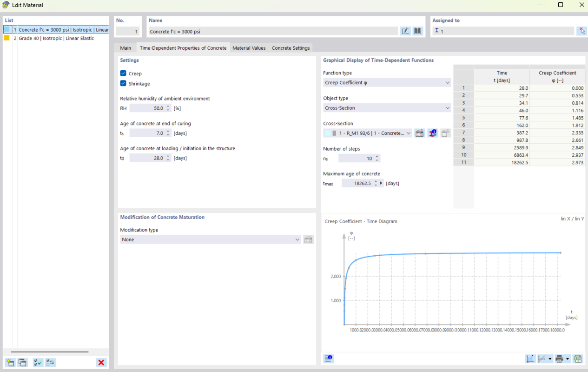Disable the Creep checkbox
The height and width of the screenshot is (372, 588).
coord(123,73)
